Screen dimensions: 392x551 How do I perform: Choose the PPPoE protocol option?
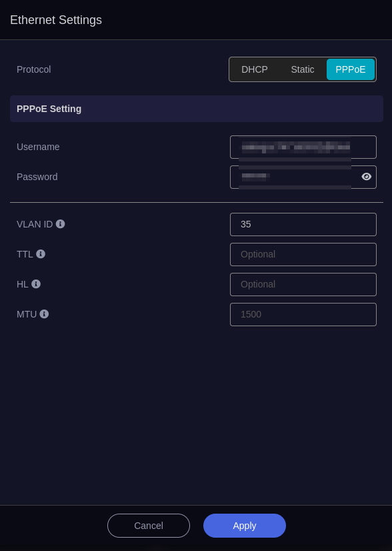(351, 69)
